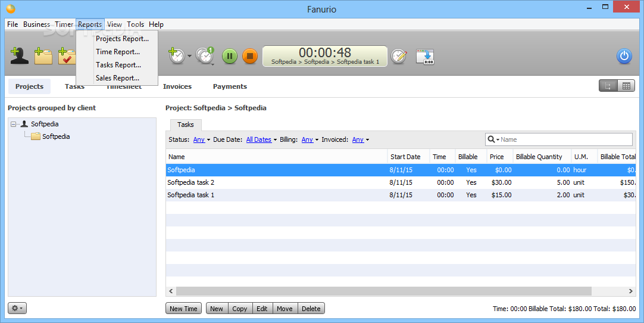Open the Tools menu

coord(136,24)
